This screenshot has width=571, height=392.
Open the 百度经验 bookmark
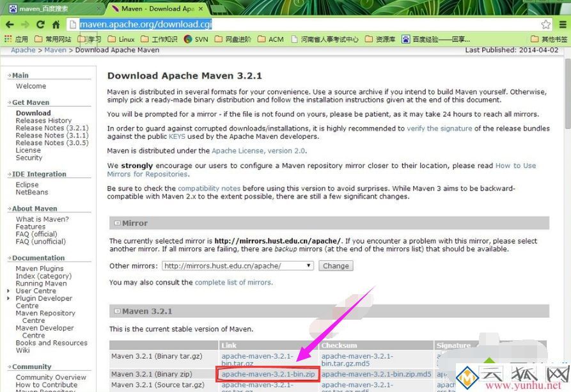click(x=436, y=39)
